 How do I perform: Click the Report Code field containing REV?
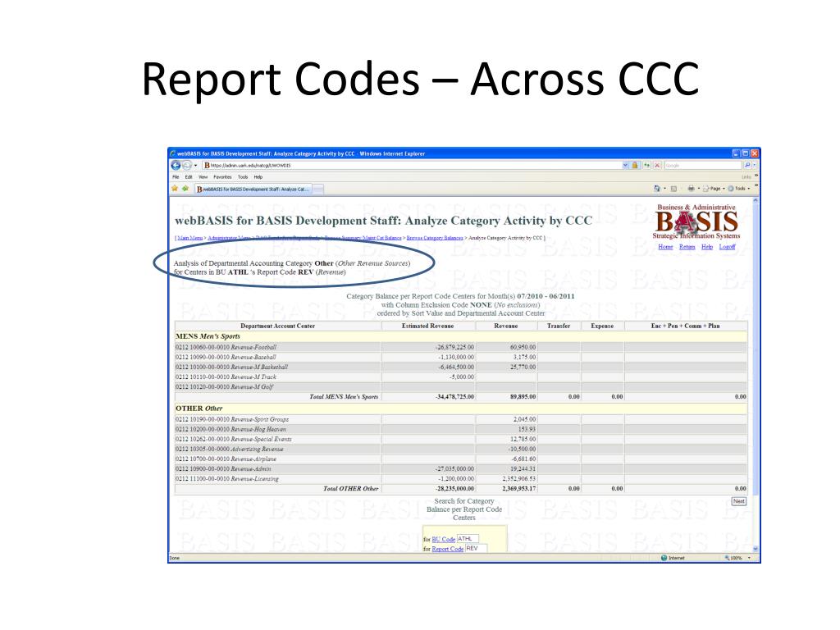click(x=476, y=549)
